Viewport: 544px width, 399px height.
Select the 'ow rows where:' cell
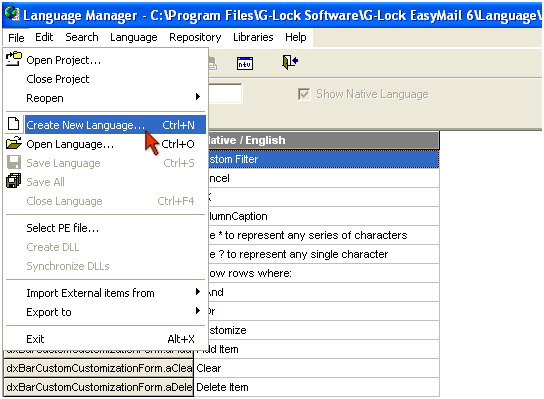point(323,273)
